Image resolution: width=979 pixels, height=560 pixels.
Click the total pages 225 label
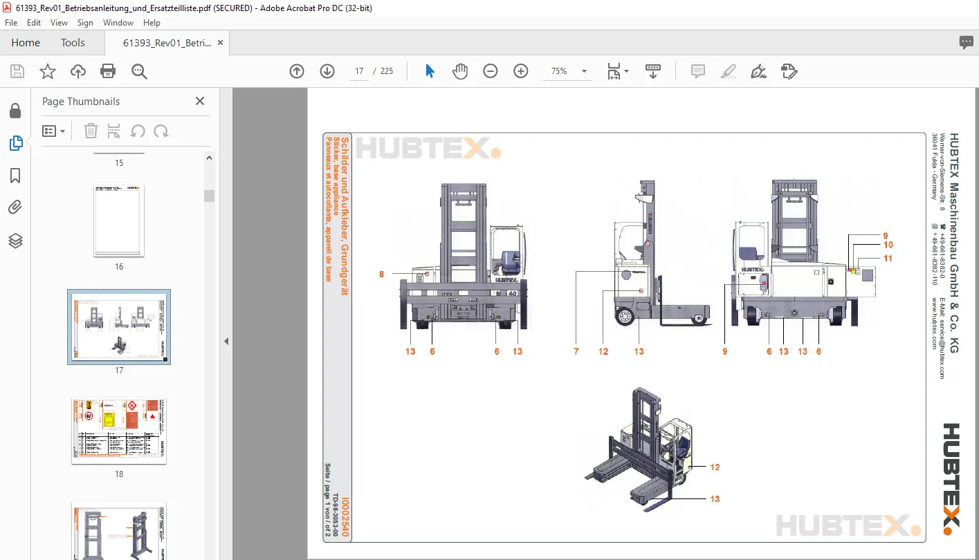coord(387,71)
